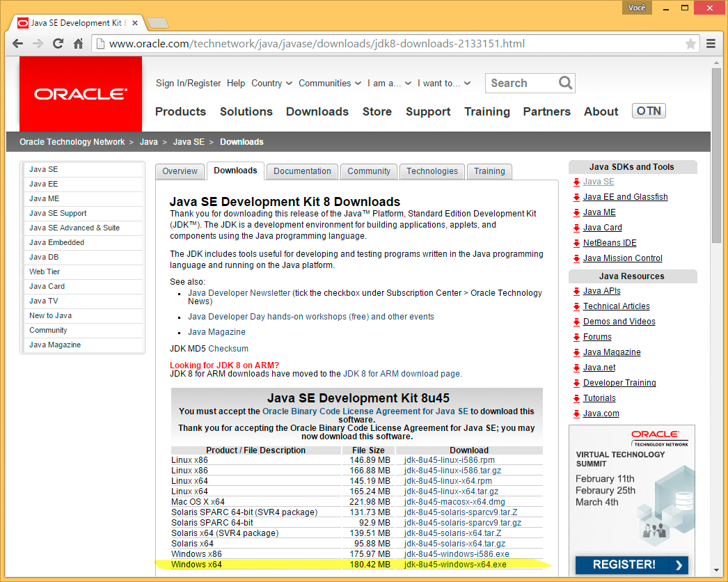Open the Help link
The width and height of the screenshot is (728, 582).
pyautogui.click(x=236, y=83)
